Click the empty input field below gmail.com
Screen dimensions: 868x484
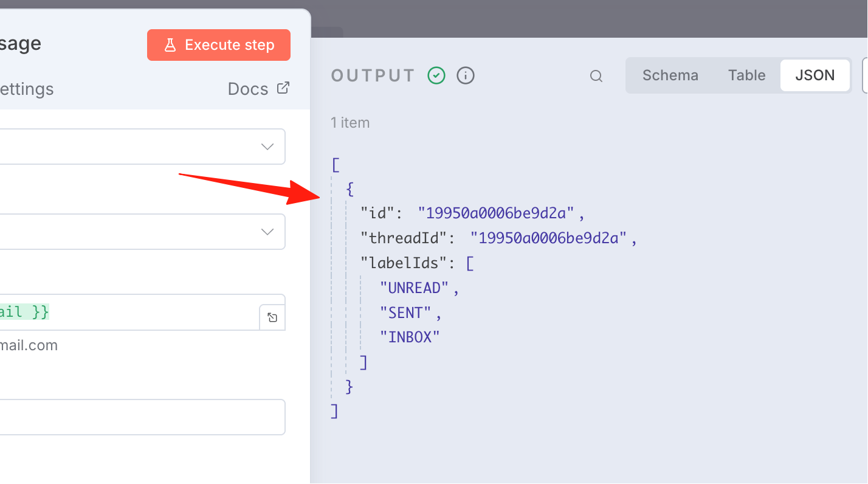(142, 417)
